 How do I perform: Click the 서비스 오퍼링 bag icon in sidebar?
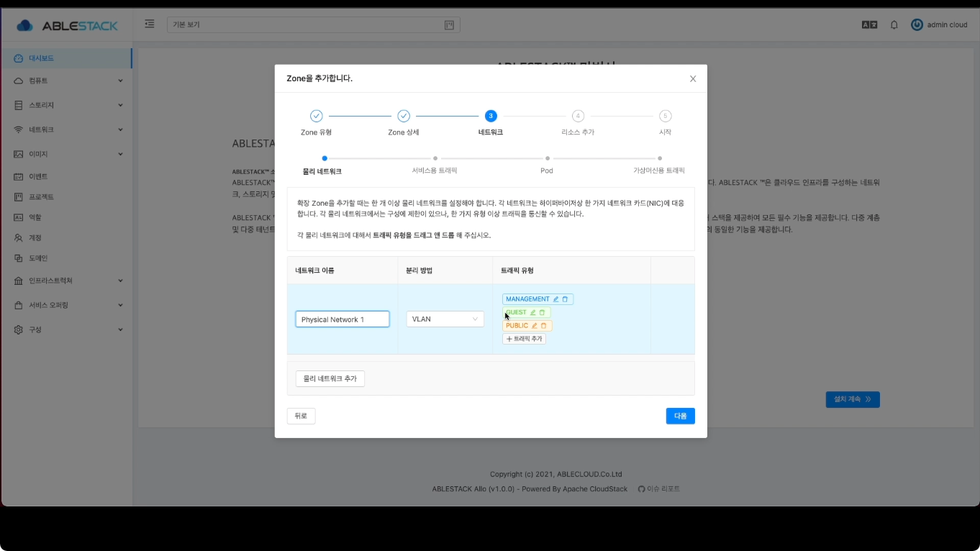click(19, 305)
